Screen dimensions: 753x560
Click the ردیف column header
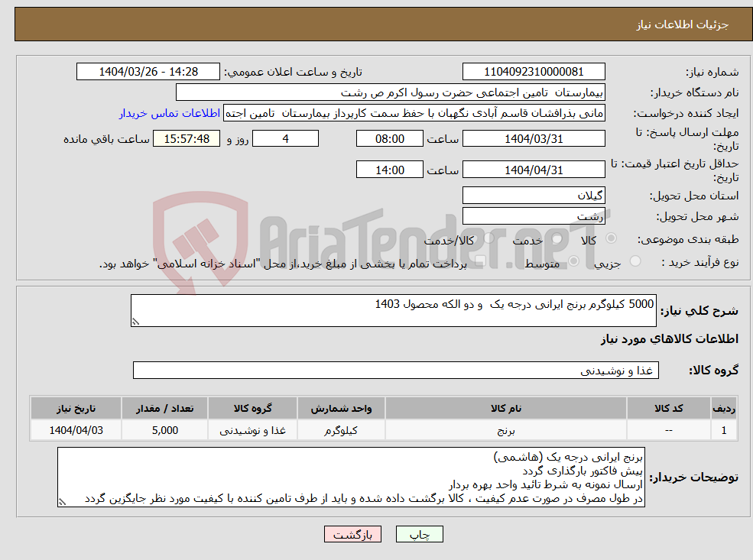pos(723,409)
